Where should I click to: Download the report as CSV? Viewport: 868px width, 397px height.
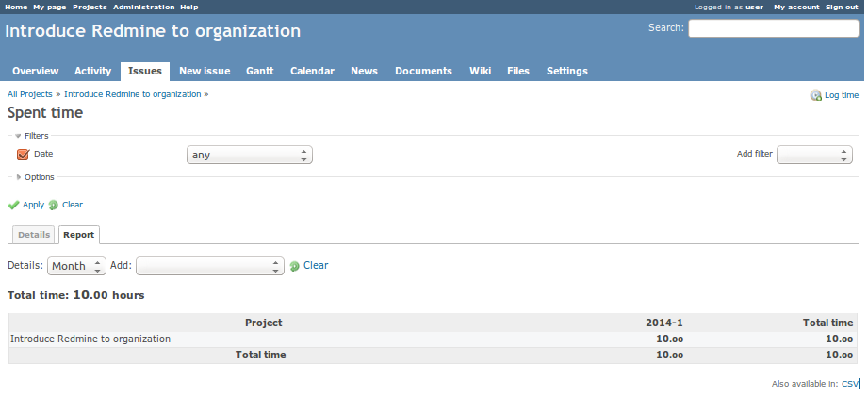click(x=849, y=384)
